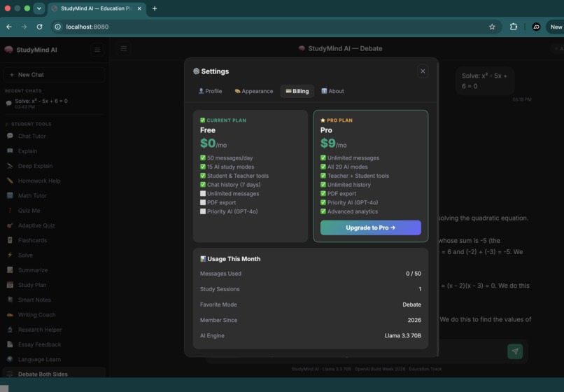Open Flashcards tool

click(x=54, y=241)
